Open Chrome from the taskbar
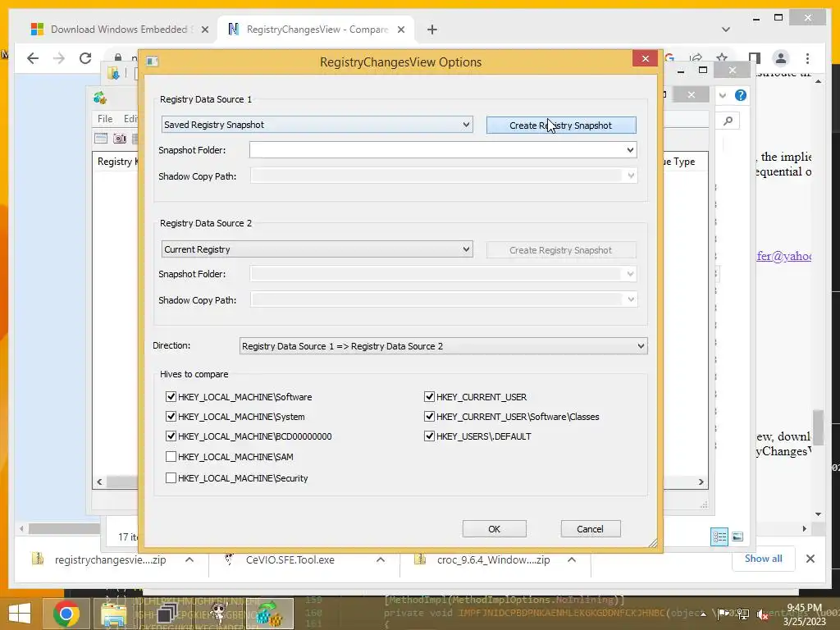 (x=66, y=614)
